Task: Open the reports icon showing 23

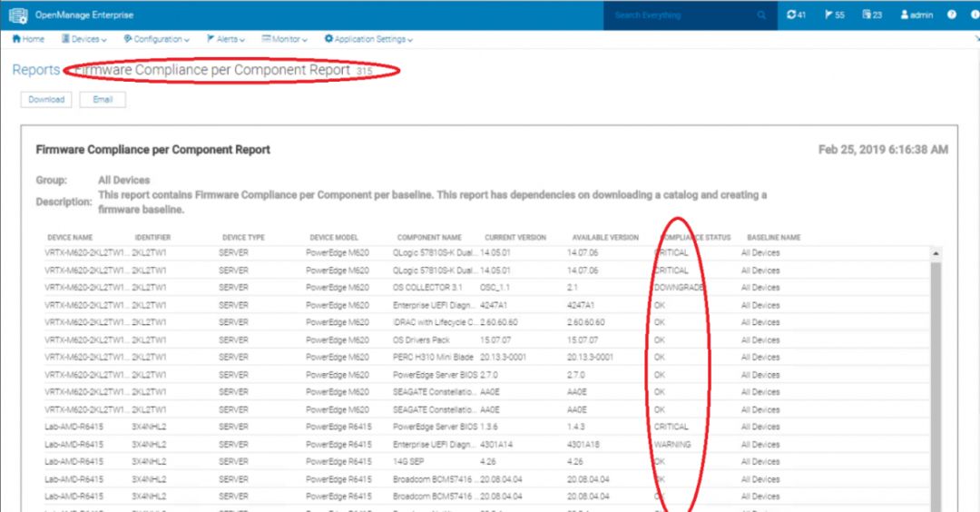Action: click(872, 15)
